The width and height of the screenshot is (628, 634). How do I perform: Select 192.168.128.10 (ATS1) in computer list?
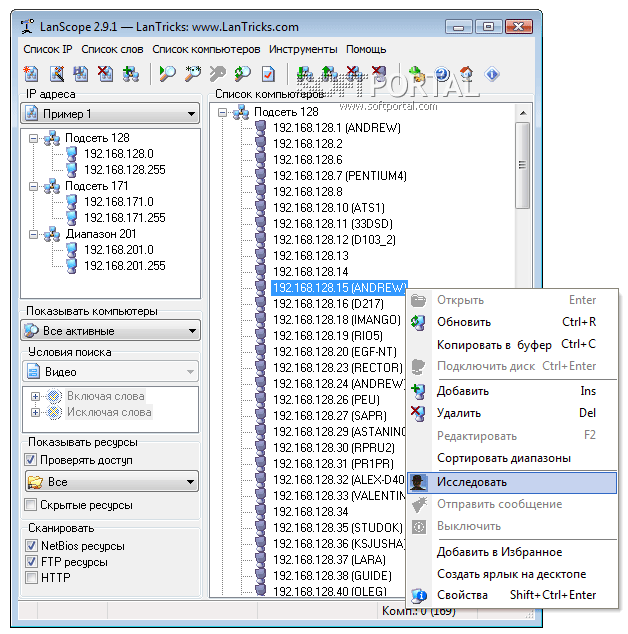point(329,208)
